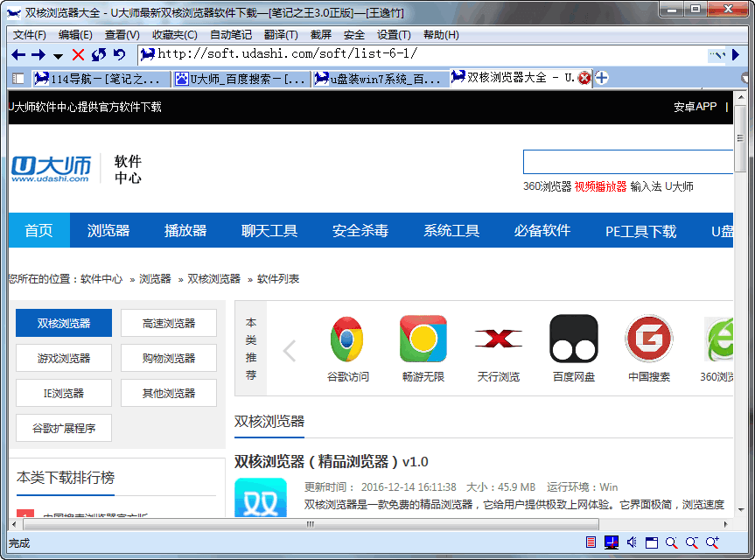Select the 游戏浏览器 category button
Viewport: 755px width, 560px height.
64,358
